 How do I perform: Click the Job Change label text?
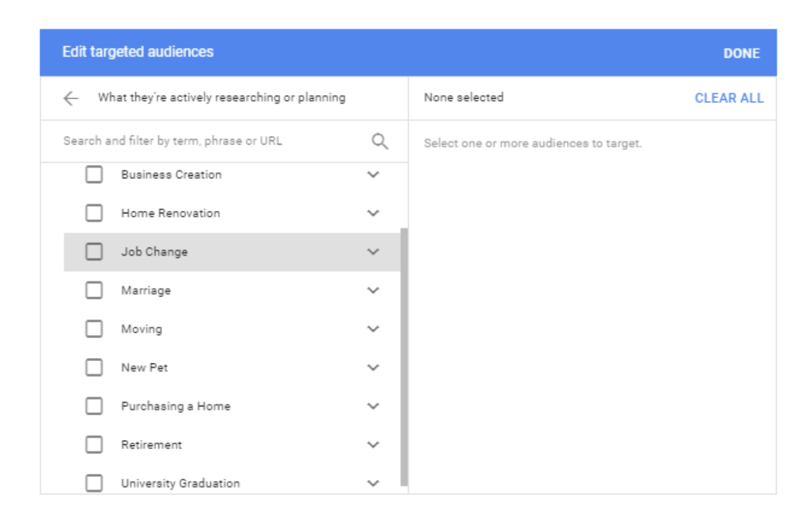(154, 252)
